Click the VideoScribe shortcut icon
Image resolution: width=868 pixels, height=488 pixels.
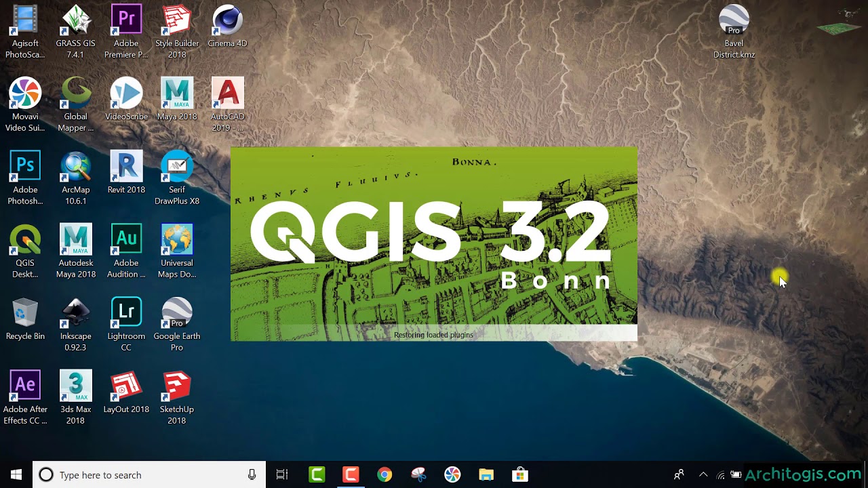[126, 99]
